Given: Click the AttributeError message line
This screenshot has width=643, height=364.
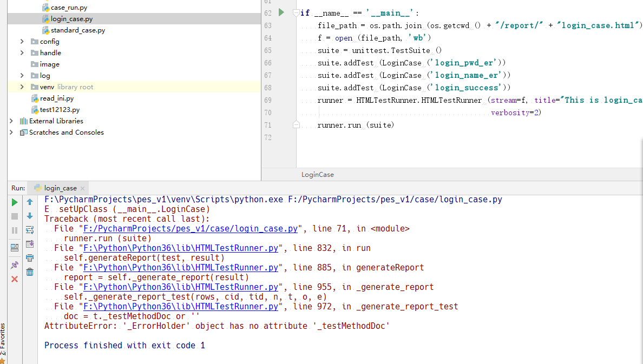Looking at the screenshot, I should pos(216,326).
